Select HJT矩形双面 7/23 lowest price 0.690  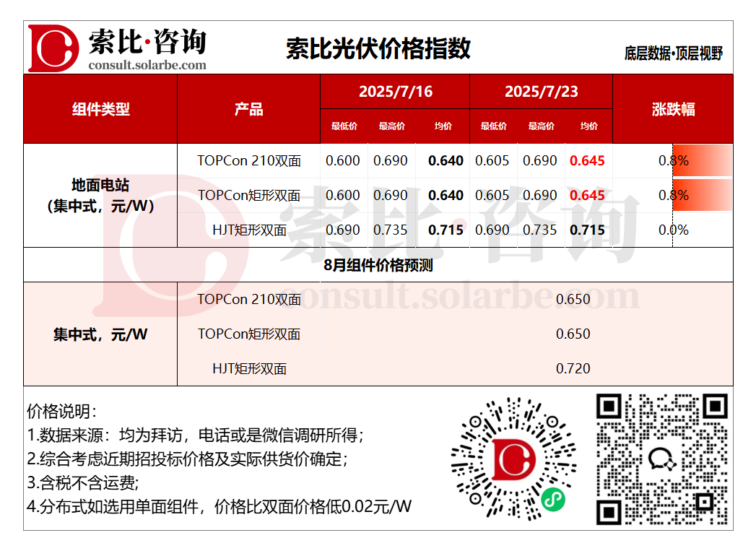pos(492,230)
